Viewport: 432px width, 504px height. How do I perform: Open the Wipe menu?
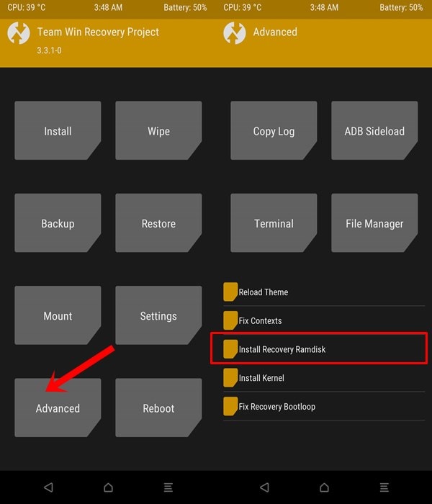[x=158, y=130]
